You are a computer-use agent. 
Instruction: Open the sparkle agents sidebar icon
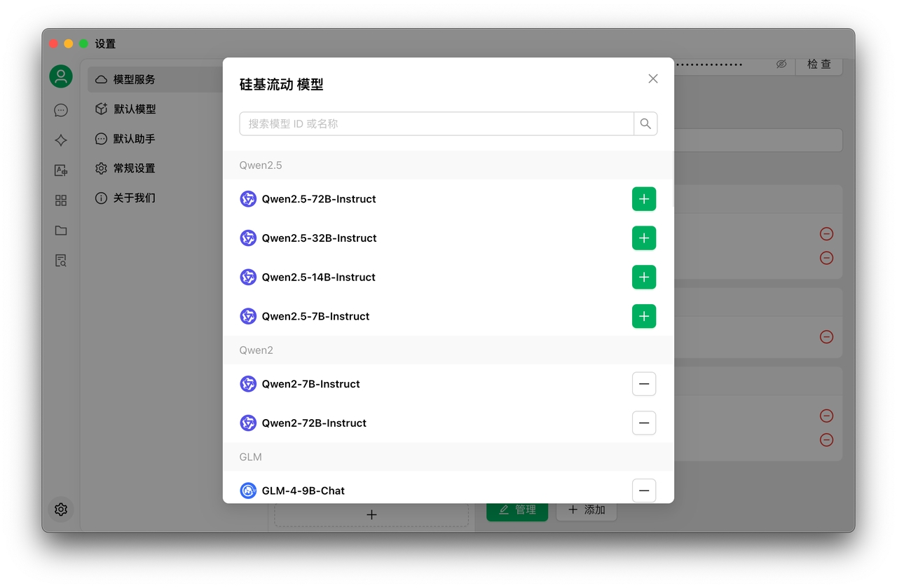tap(61, 140)
